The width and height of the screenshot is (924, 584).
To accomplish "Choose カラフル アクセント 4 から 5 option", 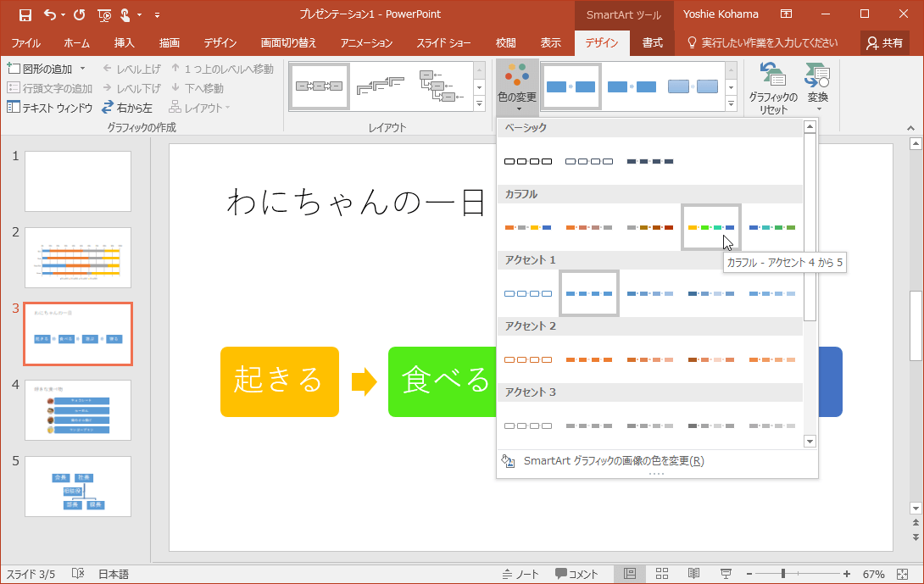I will tap(710, 227).
